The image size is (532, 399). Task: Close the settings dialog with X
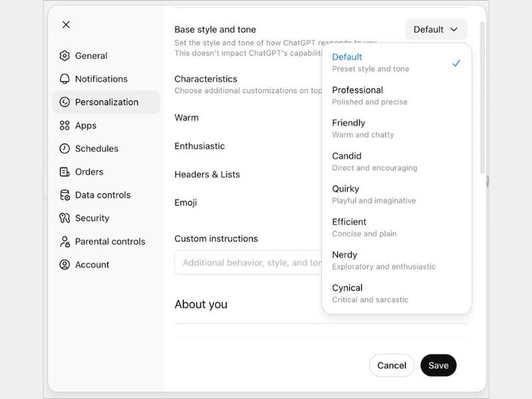(66, 25)
